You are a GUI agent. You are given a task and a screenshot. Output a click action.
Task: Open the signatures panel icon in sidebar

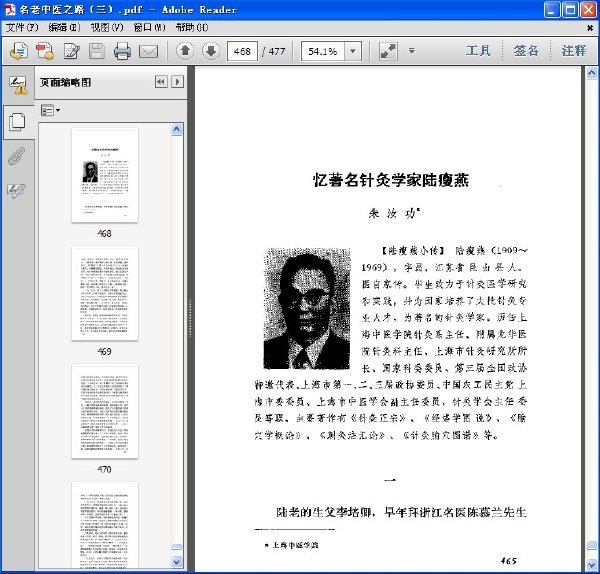pyautogui.click(x=18, y=85)
